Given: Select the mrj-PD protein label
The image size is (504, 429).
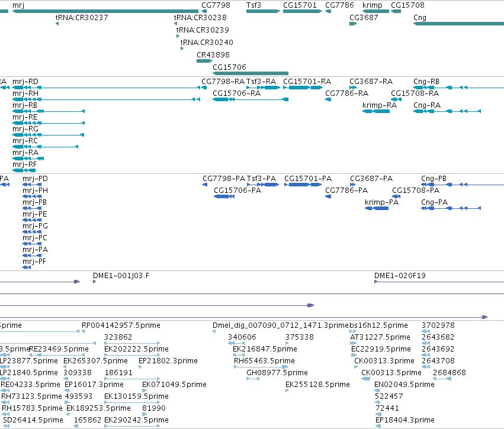Looking at the screenshot, I should tap(35, 179).
